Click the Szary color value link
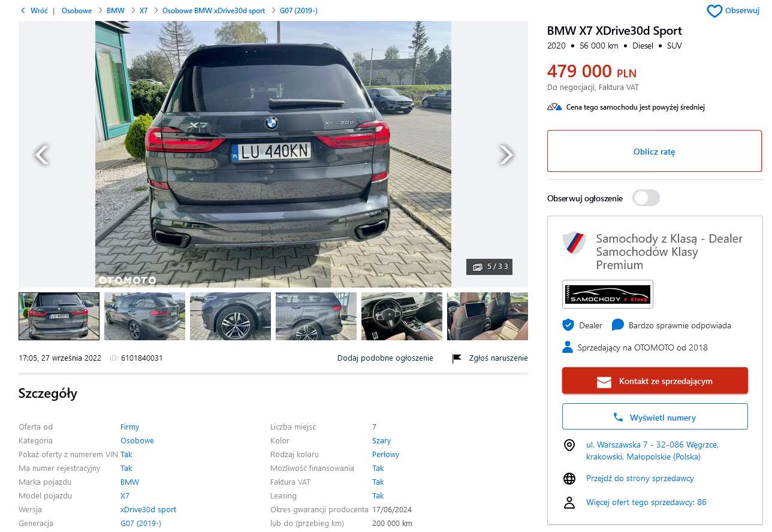Viewport: 772px width, 532px height. [381, 441]
